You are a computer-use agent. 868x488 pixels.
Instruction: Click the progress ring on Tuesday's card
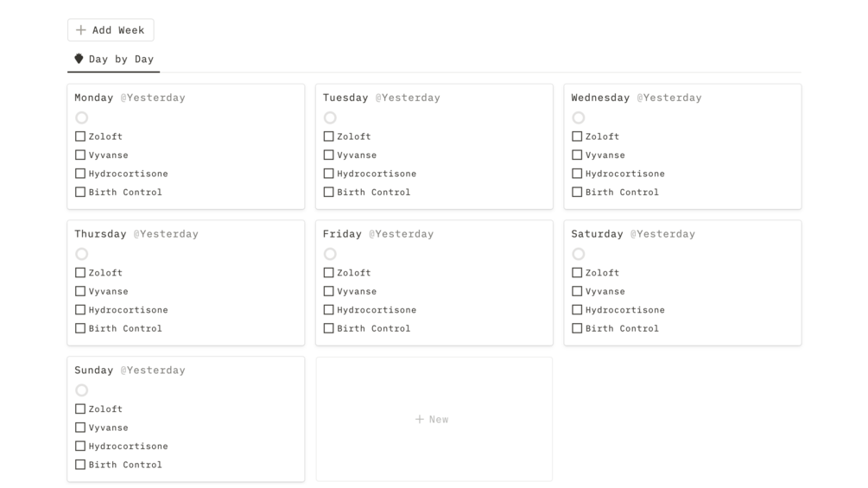point(330,117)
